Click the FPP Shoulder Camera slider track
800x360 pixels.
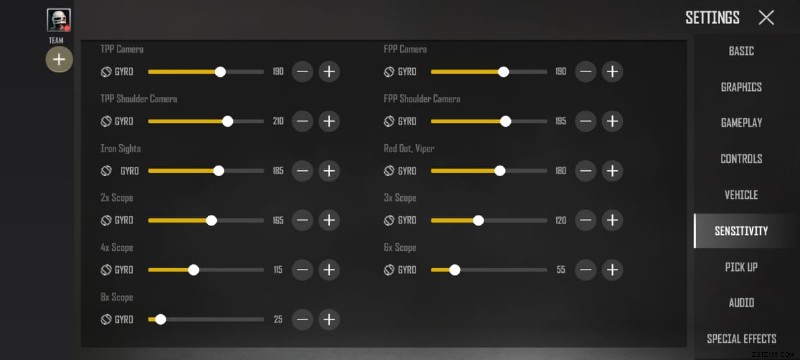(x=489, y=121)
